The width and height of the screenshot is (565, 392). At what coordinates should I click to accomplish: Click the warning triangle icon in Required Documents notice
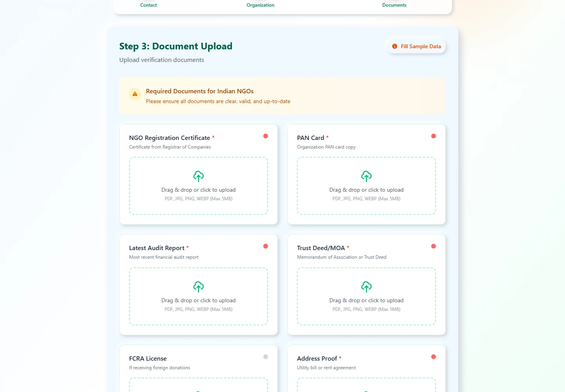point(135,94)
